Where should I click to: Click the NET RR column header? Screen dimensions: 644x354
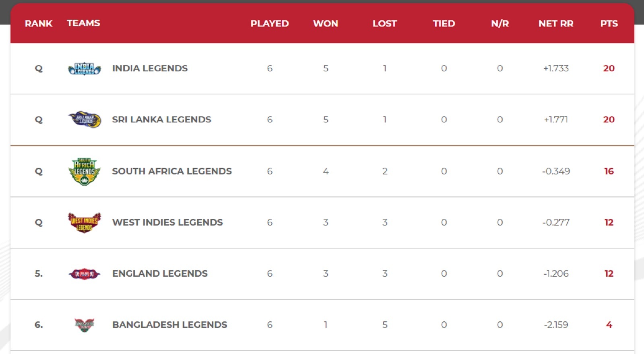pos(556,23)
